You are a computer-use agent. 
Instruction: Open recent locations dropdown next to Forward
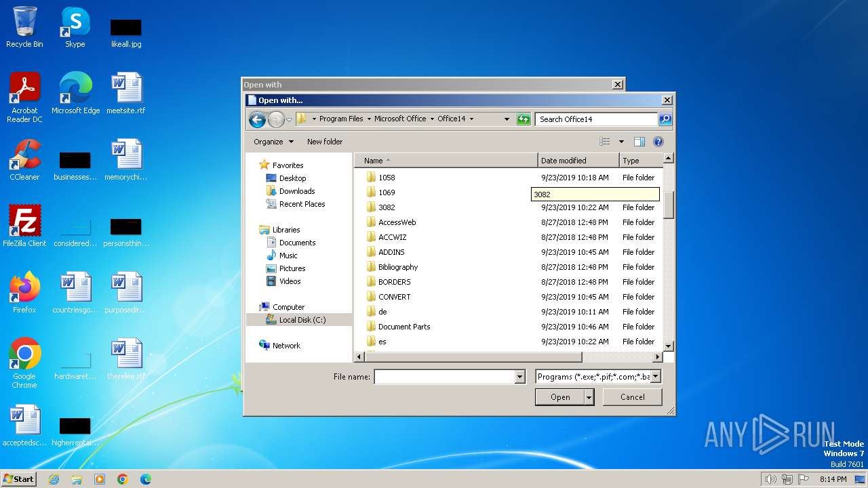(289, 120)
